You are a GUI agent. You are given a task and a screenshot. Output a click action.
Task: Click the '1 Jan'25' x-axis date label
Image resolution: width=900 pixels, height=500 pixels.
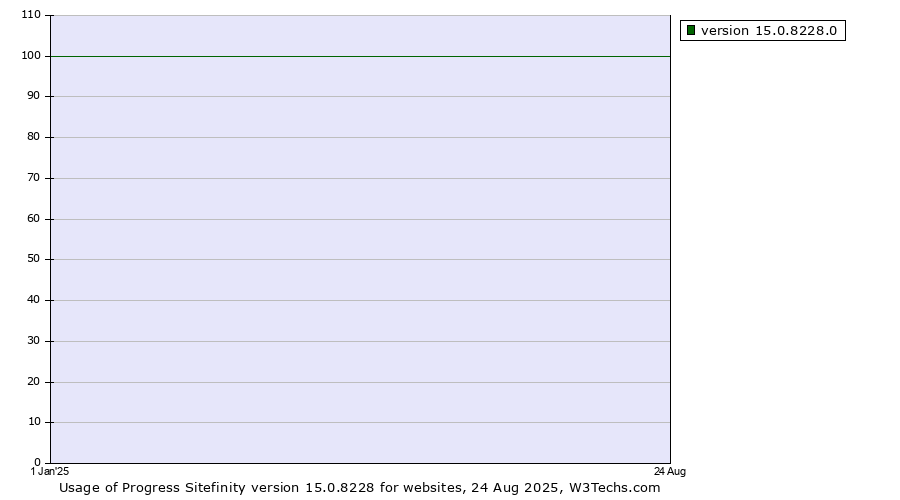49,471
